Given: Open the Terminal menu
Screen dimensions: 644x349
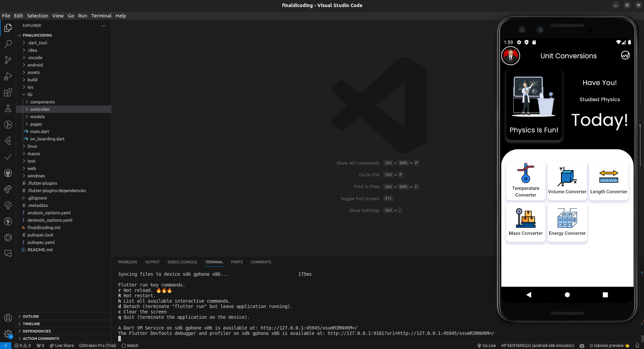Looking at the screenshot, I should 101,16.
